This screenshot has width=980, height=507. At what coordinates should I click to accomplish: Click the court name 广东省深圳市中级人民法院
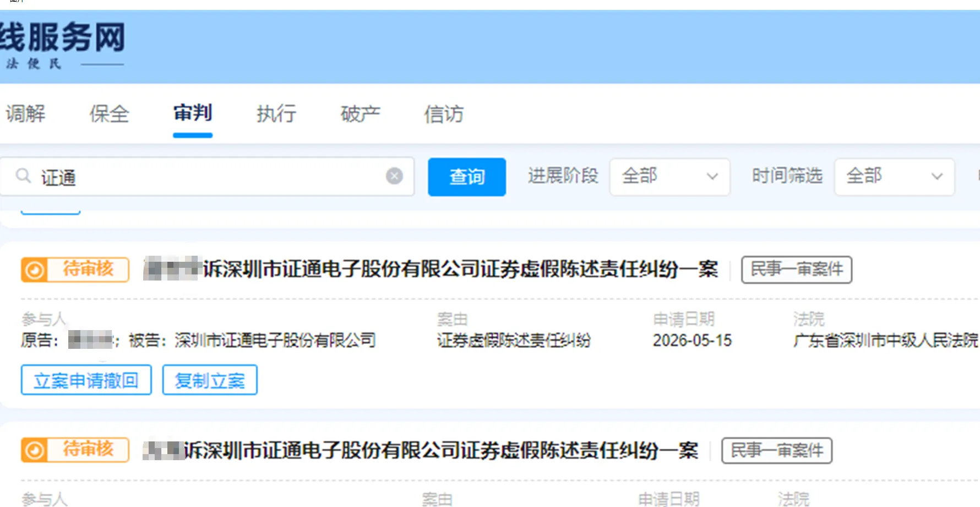885,341
